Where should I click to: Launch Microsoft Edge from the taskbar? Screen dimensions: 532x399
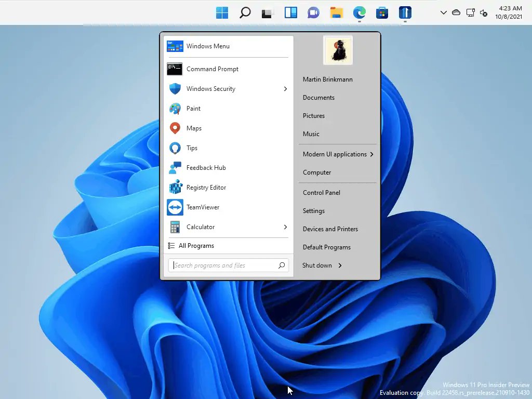(x=360, y=13)
